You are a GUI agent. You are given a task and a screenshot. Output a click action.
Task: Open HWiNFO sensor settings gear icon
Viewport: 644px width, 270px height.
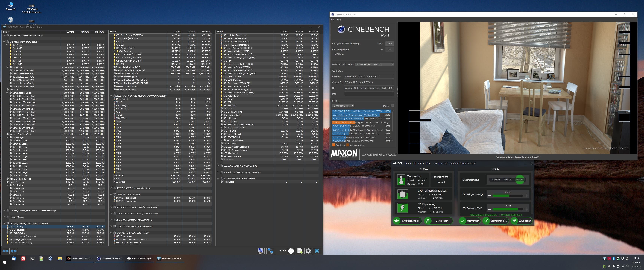click(x=308, y=251)
